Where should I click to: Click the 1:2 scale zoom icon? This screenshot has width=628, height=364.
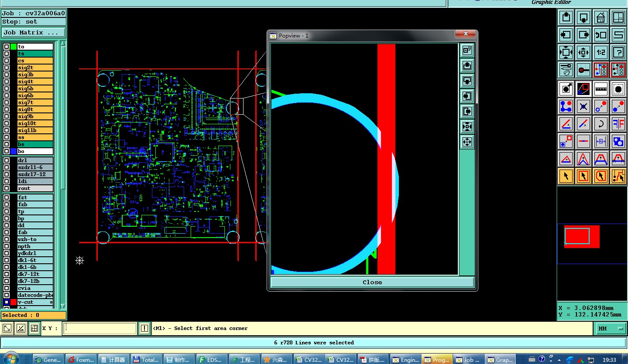(x=601, y=52)
